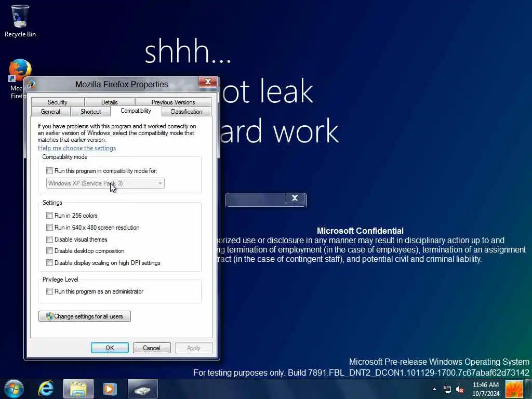This screenshot has height=399, width=532.
Task: Click the orange user tile in tray
Action: pos(514,389)
